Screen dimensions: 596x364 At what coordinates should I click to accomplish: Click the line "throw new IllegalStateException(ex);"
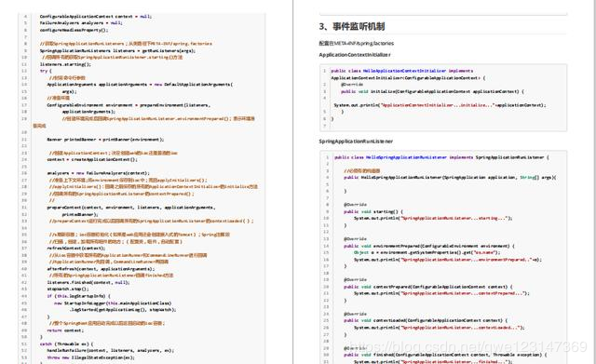90,357
